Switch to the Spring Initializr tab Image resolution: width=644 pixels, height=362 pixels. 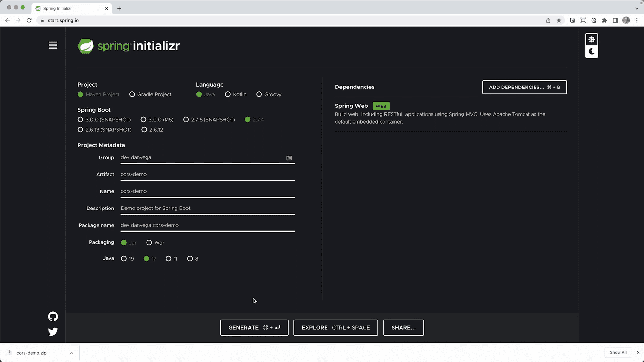(x=64, y=8)
